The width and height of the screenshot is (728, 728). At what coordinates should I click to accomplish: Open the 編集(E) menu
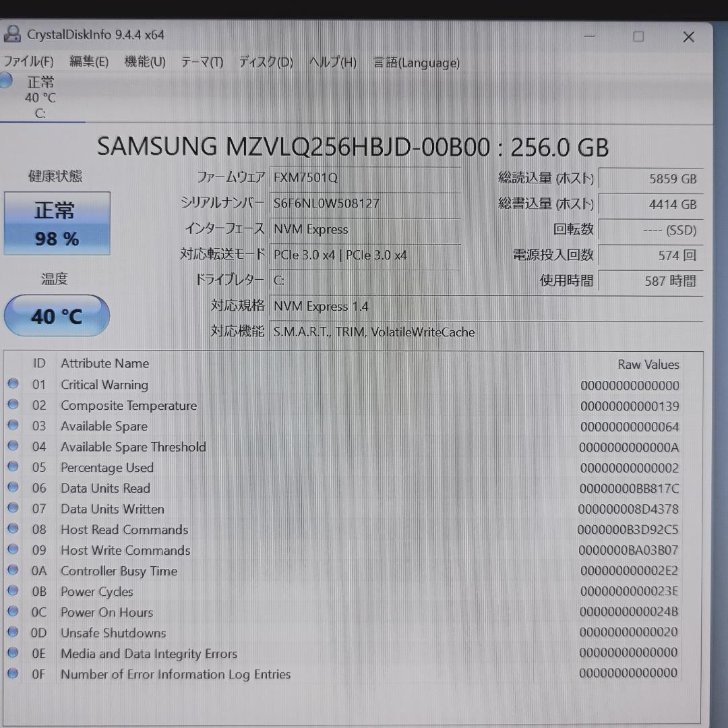(89, 61)
